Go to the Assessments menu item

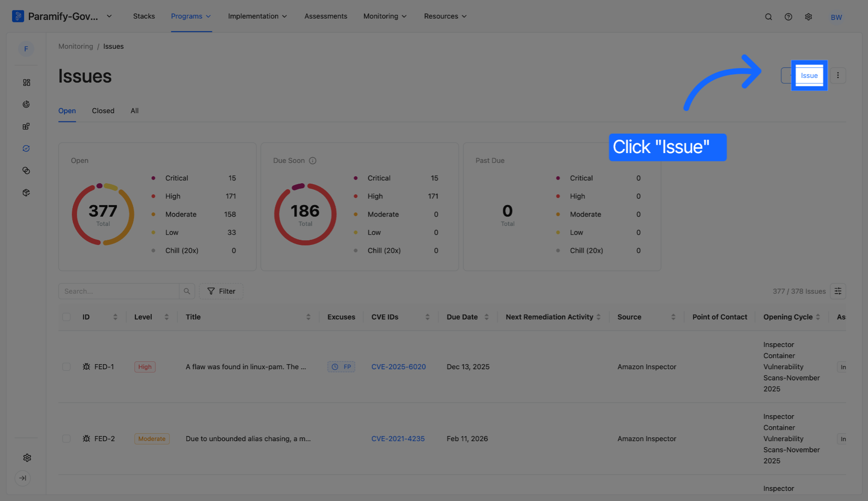[x=326, y=16]
